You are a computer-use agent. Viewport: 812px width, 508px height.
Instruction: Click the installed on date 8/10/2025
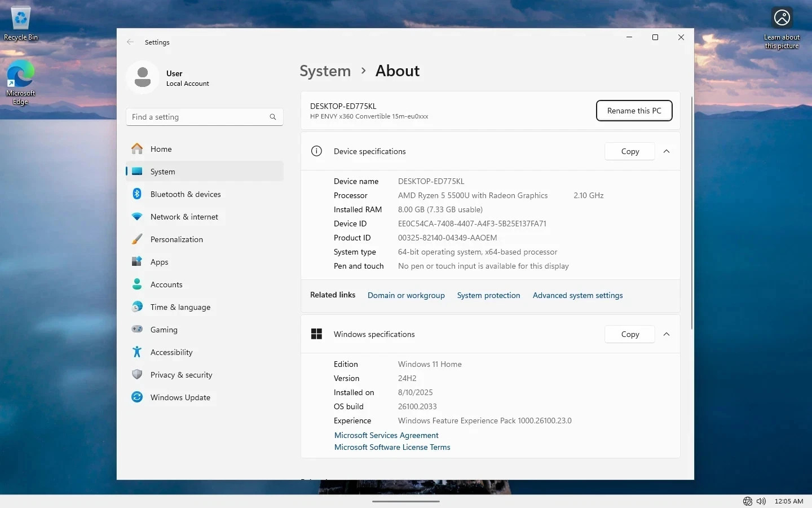416,392
